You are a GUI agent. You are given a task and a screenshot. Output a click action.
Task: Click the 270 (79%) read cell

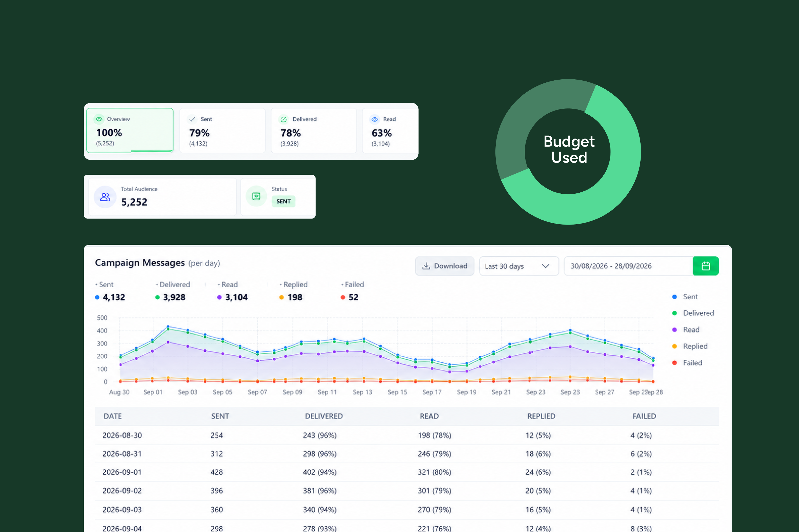434,510
